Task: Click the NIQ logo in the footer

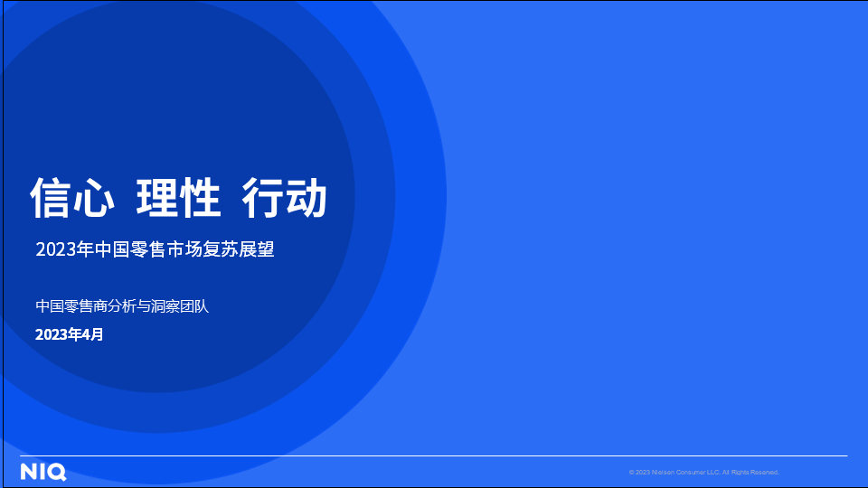Action: [x=42, y=472]
